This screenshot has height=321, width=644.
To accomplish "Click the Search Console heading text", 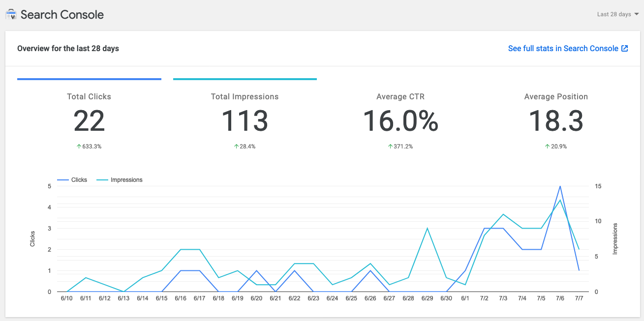I will coord(62,14).
